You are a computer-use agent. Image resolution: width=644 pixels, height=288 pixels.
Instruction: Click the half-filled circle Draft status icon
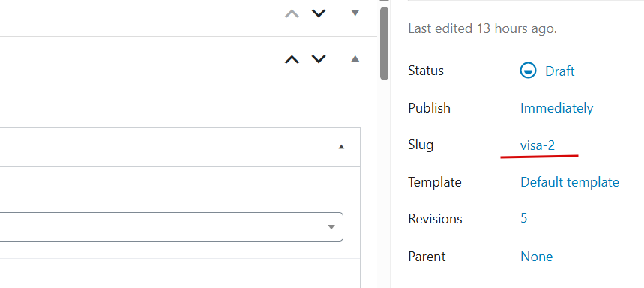click(528, 70)
